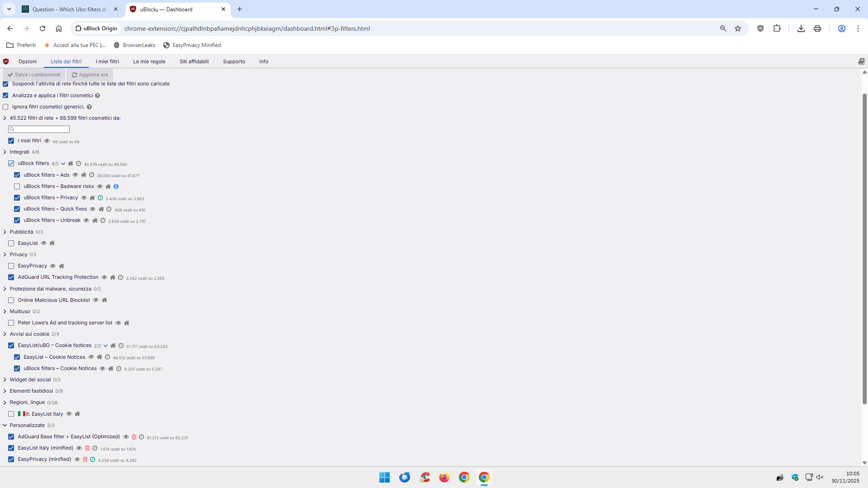Image resolution: width=868 pixels, height=488 pixels.
Task: Reload the page
Action: (x=42, y=28)
